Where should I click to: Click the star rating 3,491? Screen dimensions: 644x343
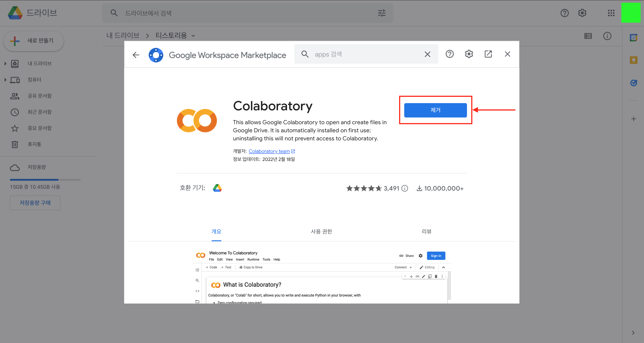click(x=372, y=188)
